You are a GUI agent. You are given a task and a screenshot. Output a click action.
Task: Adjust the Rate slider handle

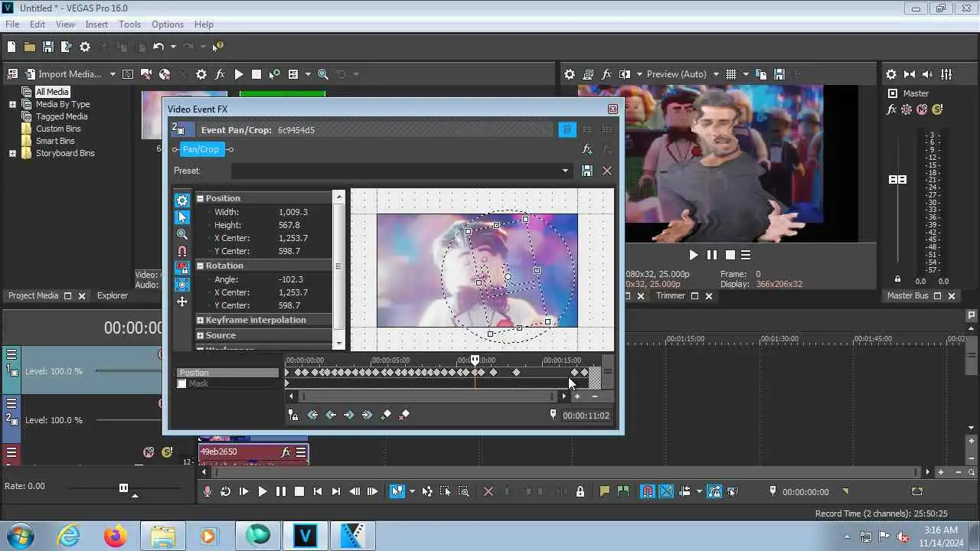[123, 487]
